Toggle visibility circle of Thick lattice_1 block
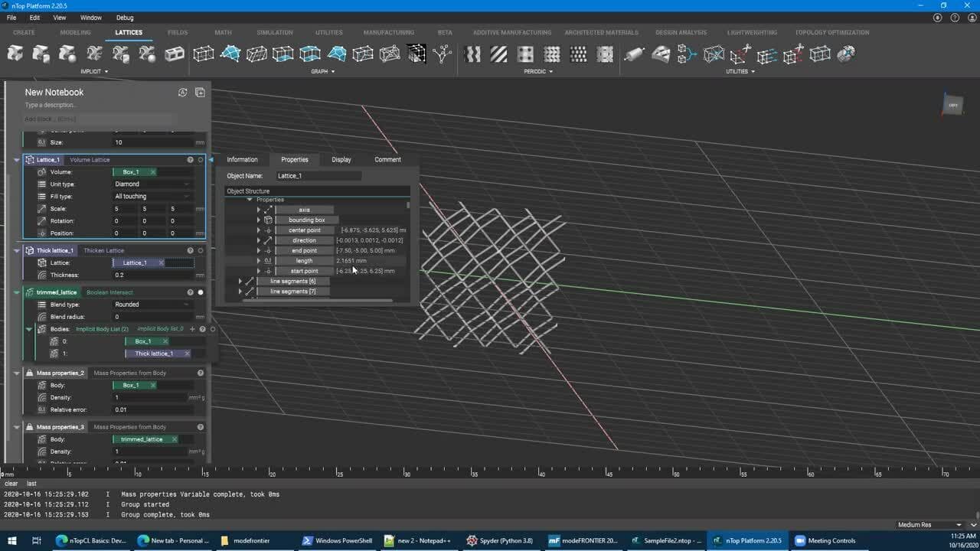Viewport: 980px width, 551px height. click(x=201, y=250)
